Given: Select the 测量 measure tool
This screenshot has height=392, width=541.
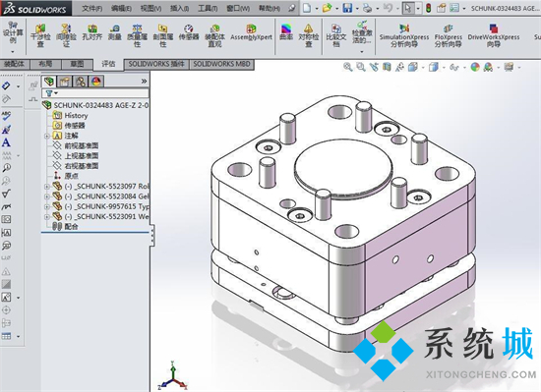Looking at the screenshot, I should tap(115, 32).
